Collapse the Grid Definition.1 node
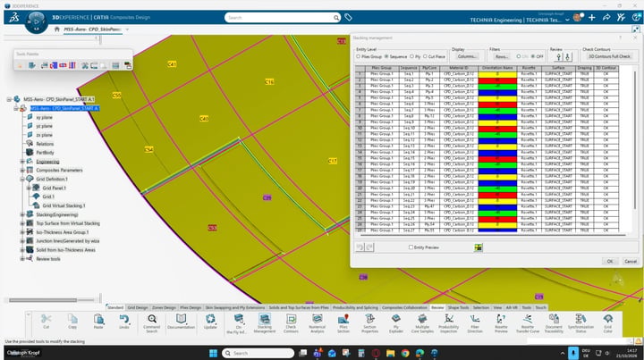The height and width of the screenshot is (360, 644). [x=22, y=180]
